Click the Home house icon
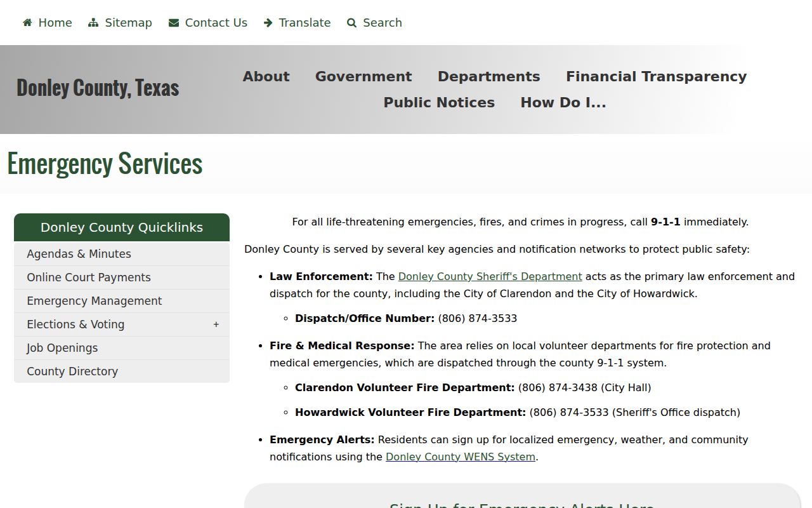 27,23
